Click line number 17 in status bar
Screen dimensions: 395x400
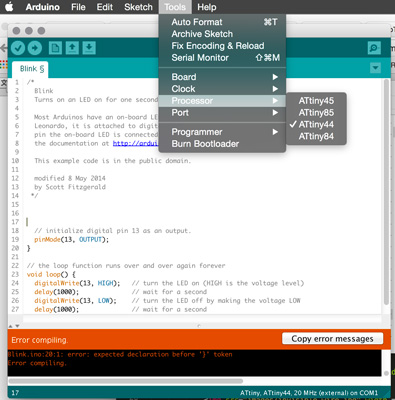coord(15,393)
